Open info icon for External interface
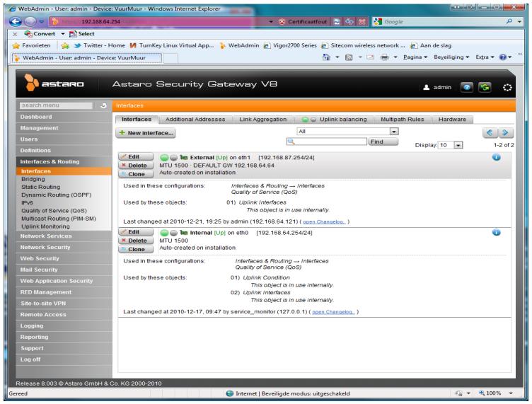The height and width of the screenshot is (404, 532). coord(497,156)
